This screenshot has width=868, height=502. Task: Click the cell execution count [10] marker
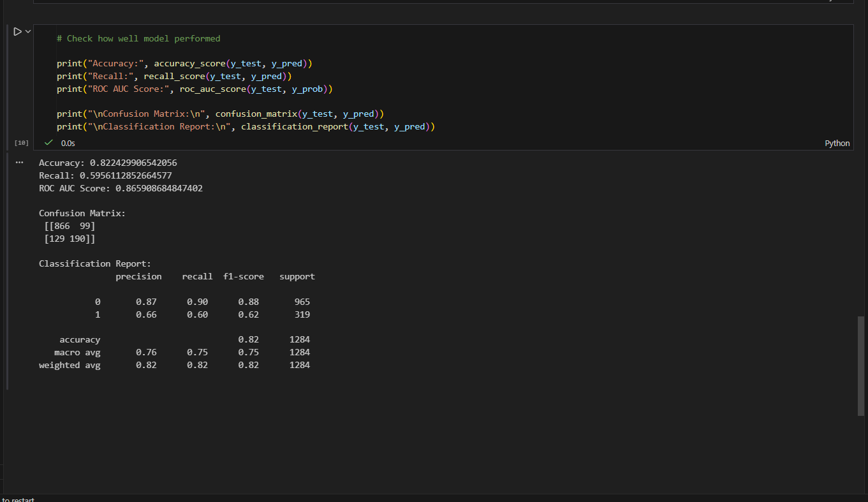click(x=21, y=142)
